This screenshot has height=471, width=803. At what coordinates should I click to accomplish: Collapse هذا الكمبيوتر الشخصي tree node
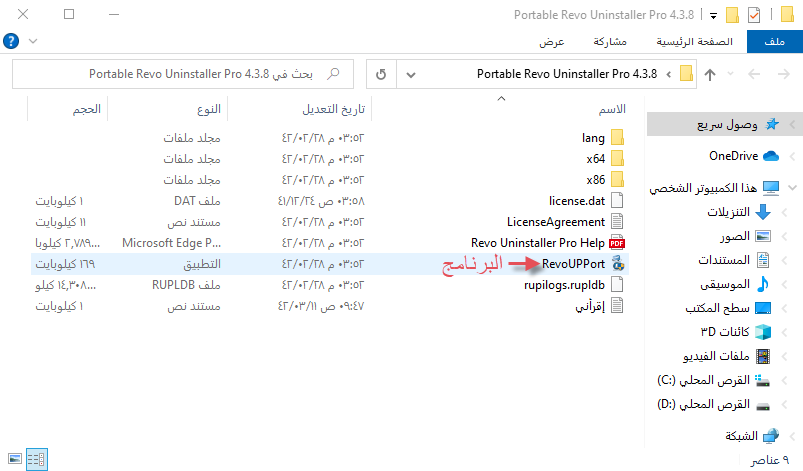(x=792, y=188)
